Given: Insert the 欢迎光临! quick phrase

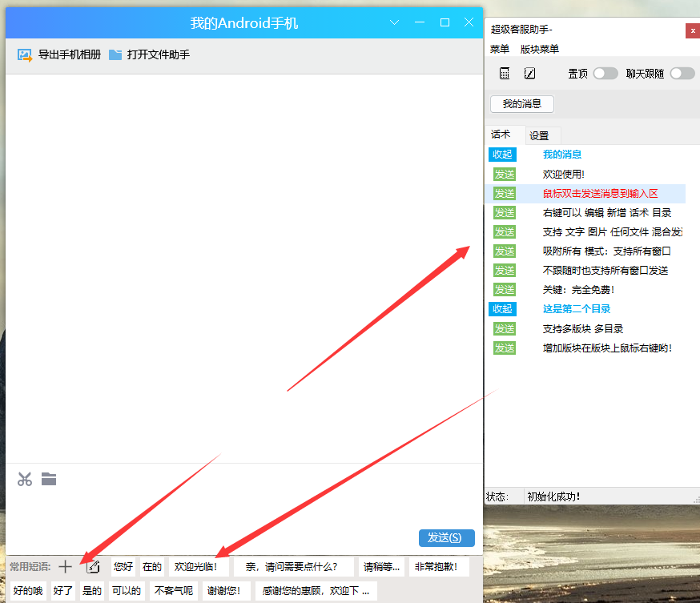Looking at the screenshot, I should 197,567.
